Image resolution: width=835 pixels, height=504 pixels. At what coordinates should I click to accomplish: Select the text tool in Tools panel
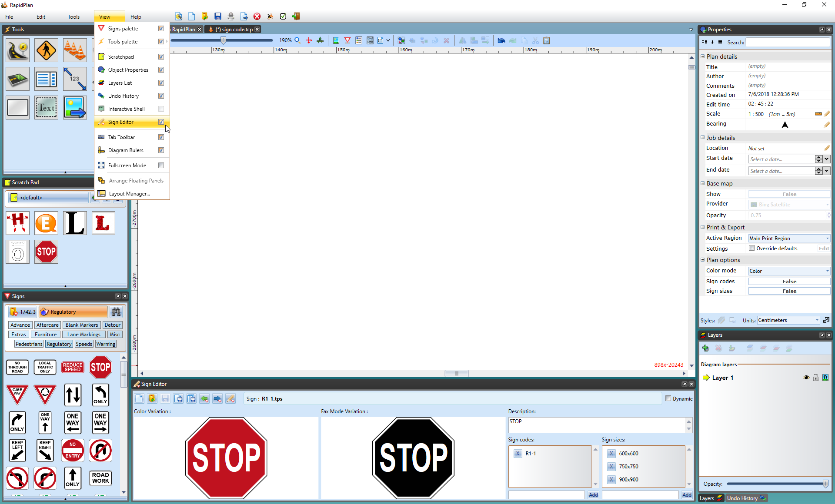pos(46,108)
